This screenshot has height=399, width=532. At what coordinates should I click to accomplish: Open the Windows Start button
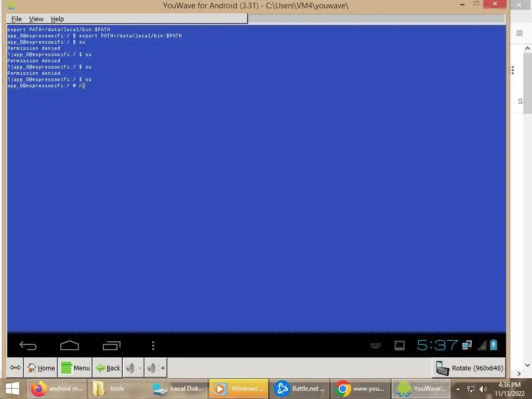coord(12,389)
